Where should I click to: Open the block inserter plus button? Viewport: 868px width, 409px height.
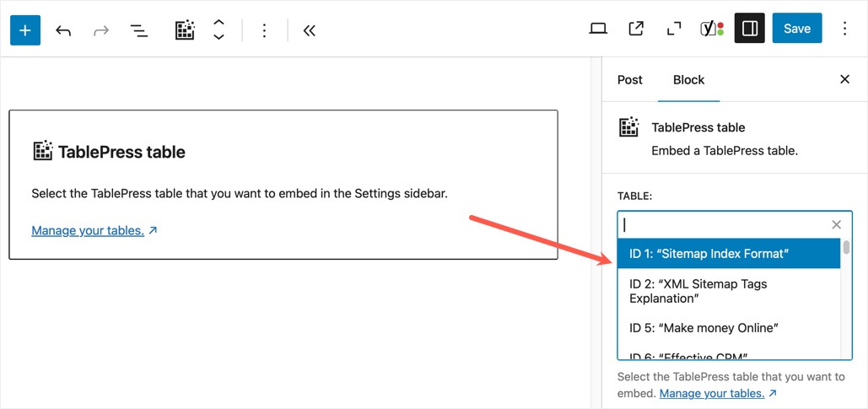[25, 30]
